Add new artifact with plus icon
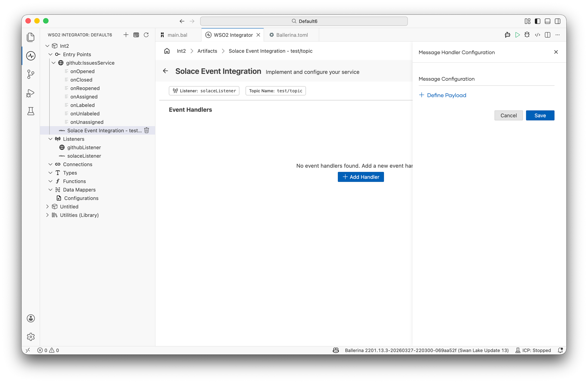 126,35
